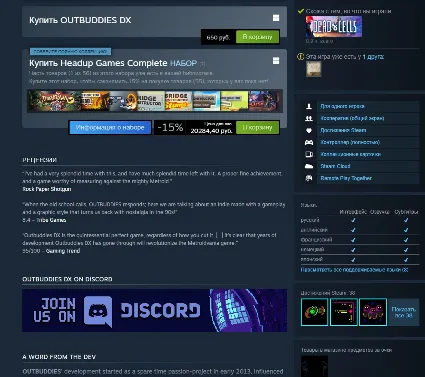The image size is (425, 377).
Task: Open the second achievement icon with magenta maze
Action: 344,312
